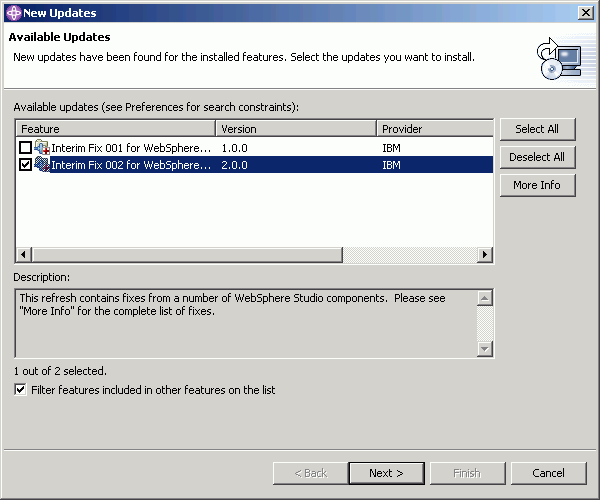Click the Feature column header

pos(116,129)
